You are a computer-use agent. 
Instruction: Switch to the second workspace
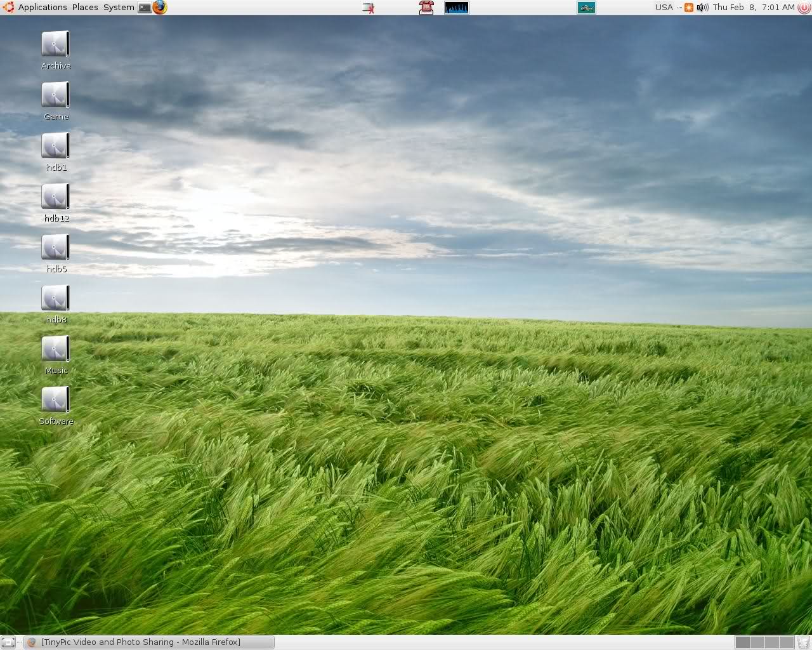[x=757, y=642]
